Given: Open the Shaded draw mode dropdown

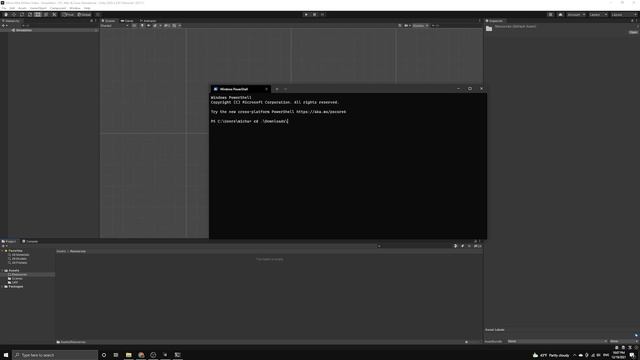Looking at the screenshot, I should (115, 26).
